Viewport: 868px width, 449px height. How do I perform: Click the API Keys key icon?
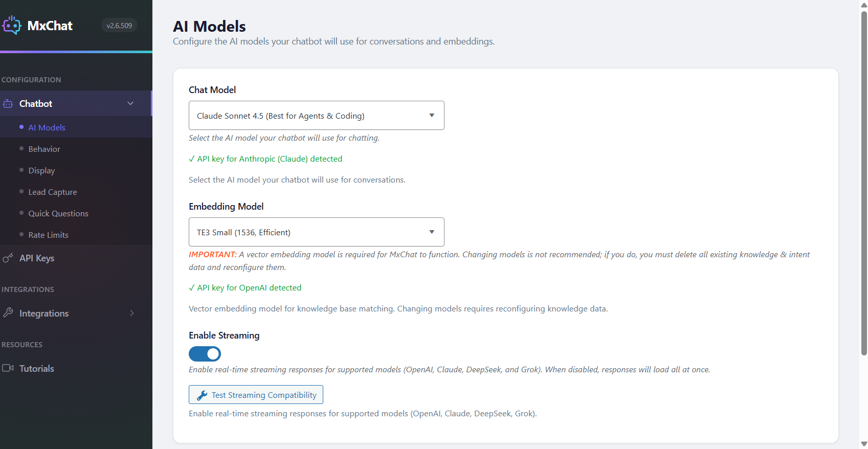pyautogui.click(x=8, y=258)
